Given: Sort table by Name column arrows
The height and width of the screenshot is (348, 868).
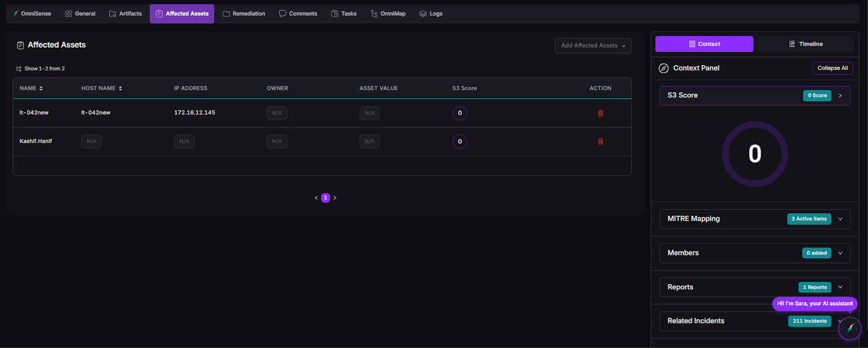Looking at the screenshot, I should click(41, 88).
